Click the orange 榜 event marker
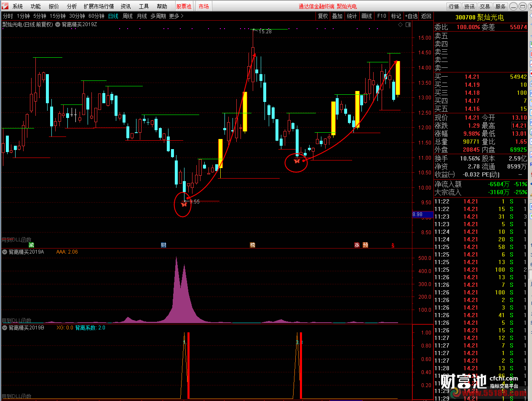The width and height of the screenshot is (532, 401). (x=253, y=245)
